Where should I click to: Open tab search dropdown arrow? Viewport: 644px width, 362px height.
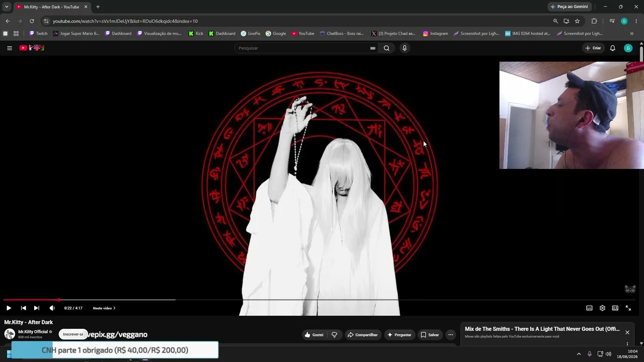[x=7, y=7]
